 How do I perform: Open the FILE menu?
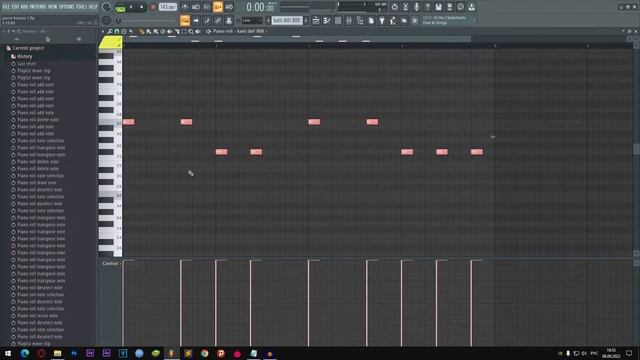click(x=6, y=7)
